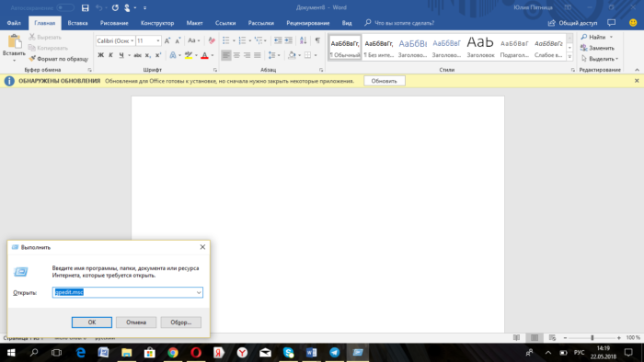Open Change Case Aa dropdown
The width and height of the screenshot is (644, 362).
tap(193, 40)
